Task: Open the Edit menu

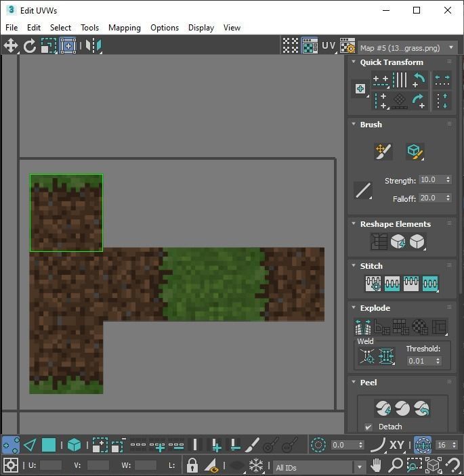Action: tap(34, 28)
